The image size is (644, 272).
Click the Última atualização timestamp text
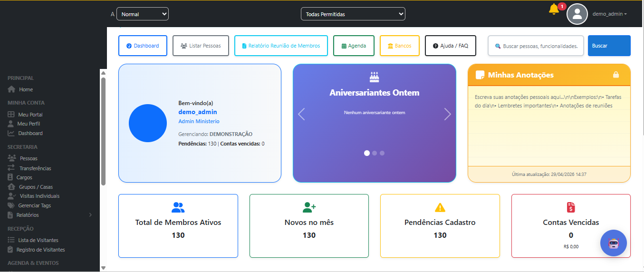[x=549, y=175]
